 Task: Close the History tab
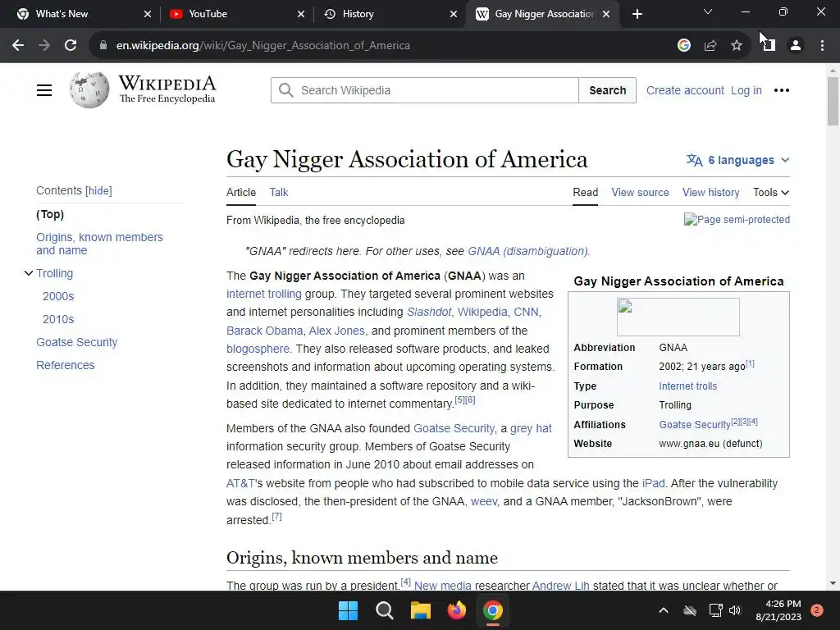453,14
